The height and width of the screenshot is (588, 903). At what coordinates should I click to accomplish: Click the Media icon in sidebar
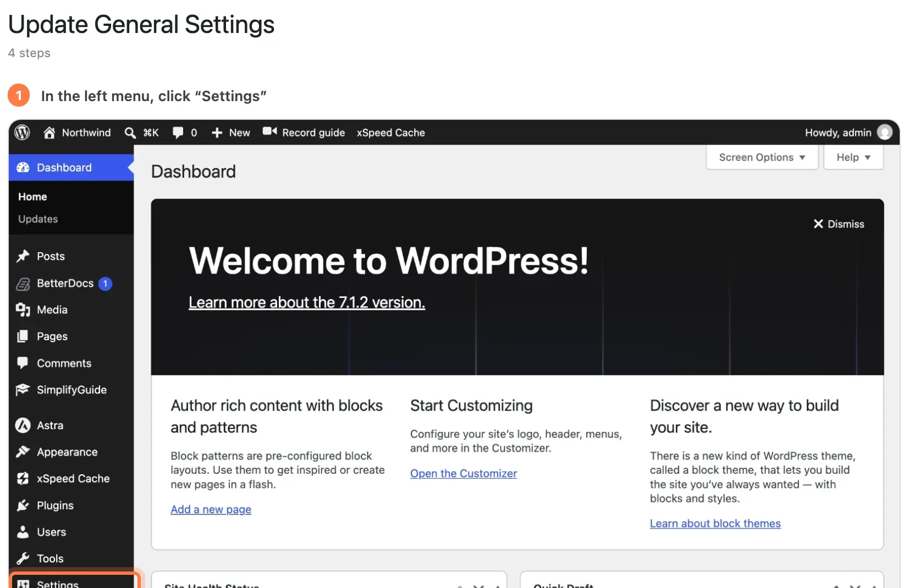(x=23, y=310)
